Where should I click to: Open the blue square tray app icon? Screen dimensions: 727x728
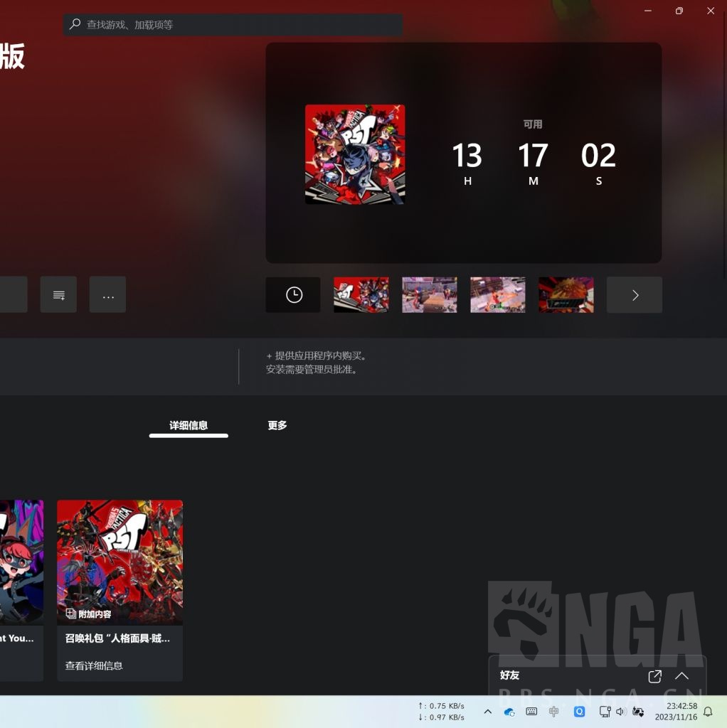point(579,711)
